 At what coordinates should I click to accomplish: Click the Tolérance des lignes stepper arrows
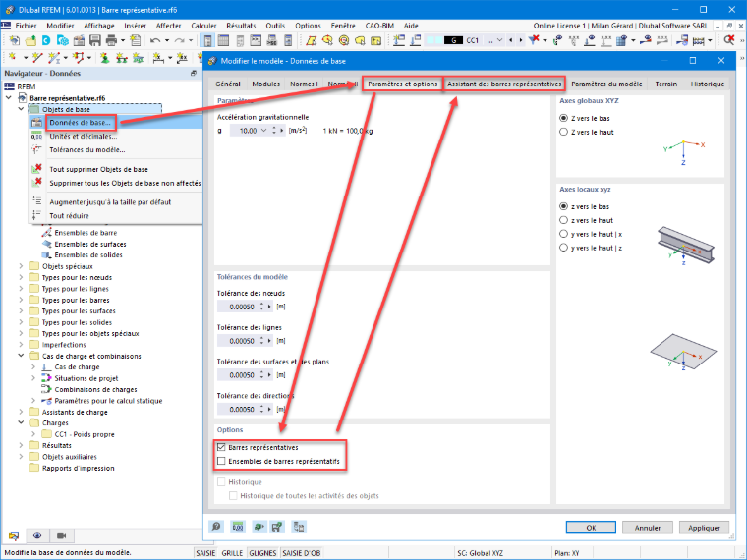262,341
